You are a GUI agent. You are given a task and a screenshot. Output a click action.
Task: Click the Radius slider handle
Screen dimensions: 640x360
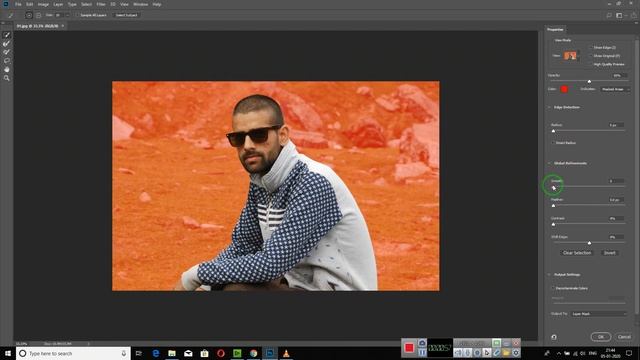click(553, 131)
